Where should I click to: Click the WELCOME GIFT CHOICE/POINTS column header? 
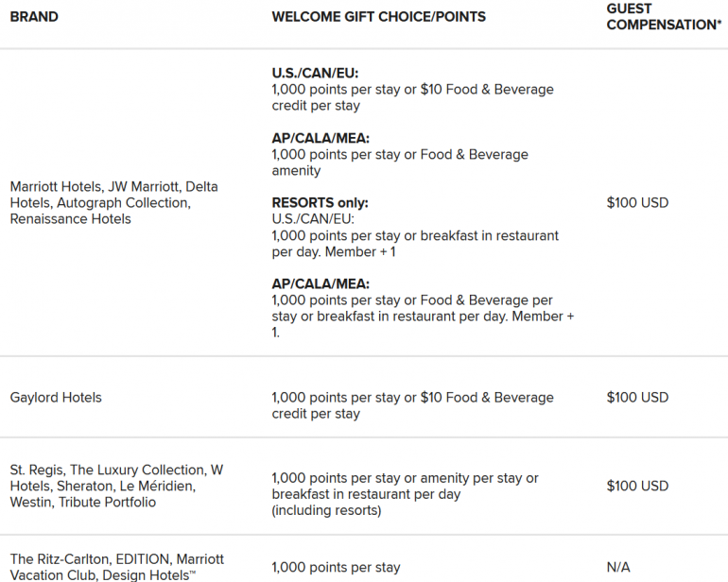(x=379, y=17)
